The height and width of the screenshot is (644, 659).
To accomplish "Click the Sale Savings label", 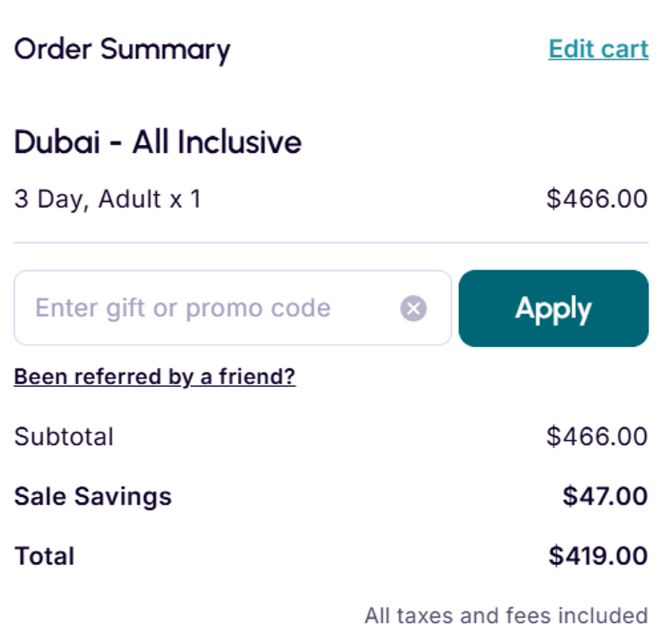I will (92, 496).
